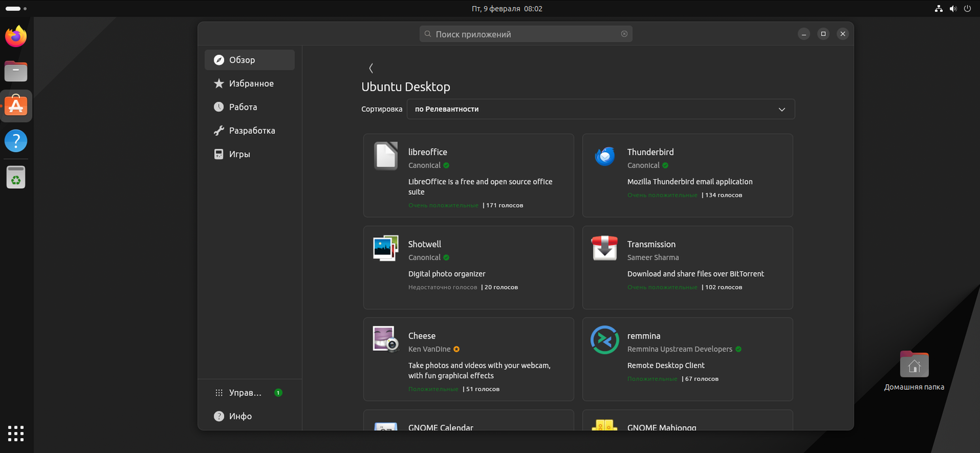Click star badge next to Ken VanDine
The height and width of the screenshot is (453, 980).
coord(457,349)
